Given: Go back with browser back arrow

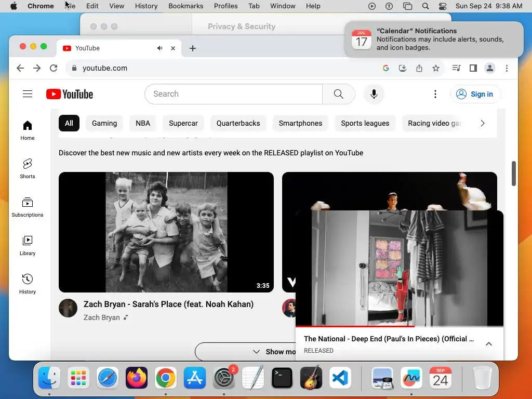Looking at the screenshot, I should point(20,68).
